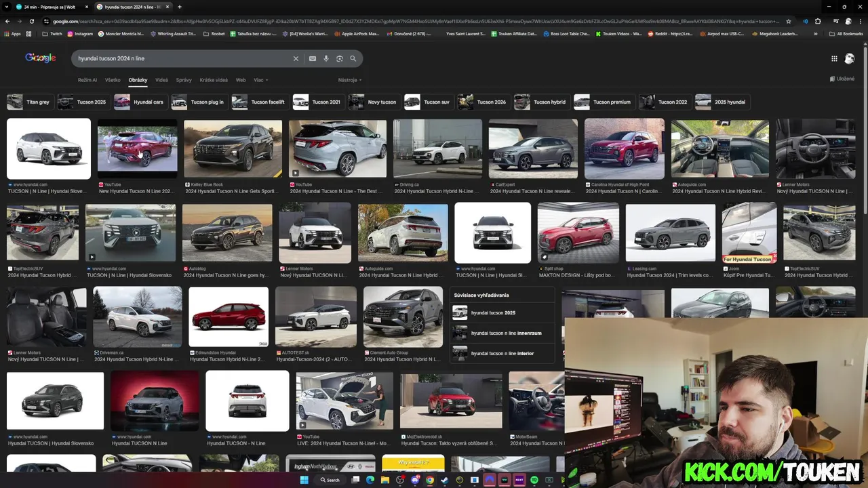The width and height of the screenshot is (868, 488).
Task: Clear the search box with the X icon
Action: click(296, 59)
